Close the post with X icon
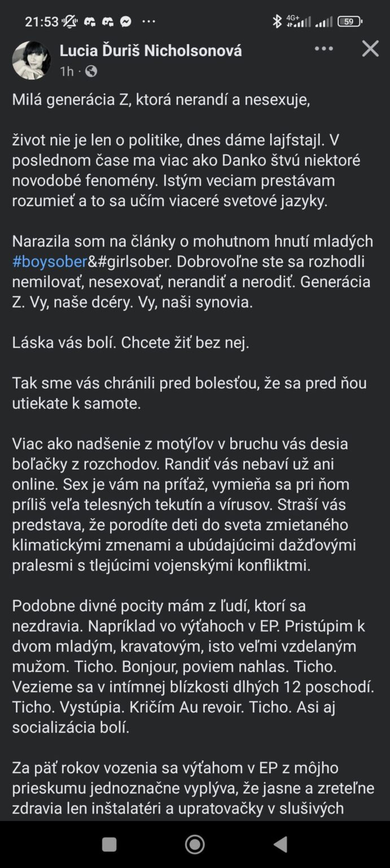The image size is (390, 868). pos(370,49)
